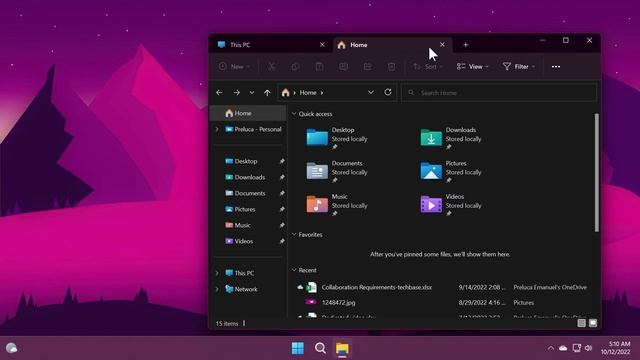Open the Videos folder in Quick access
Viewport: 640px width, 360px height.
tap(452, 205)
